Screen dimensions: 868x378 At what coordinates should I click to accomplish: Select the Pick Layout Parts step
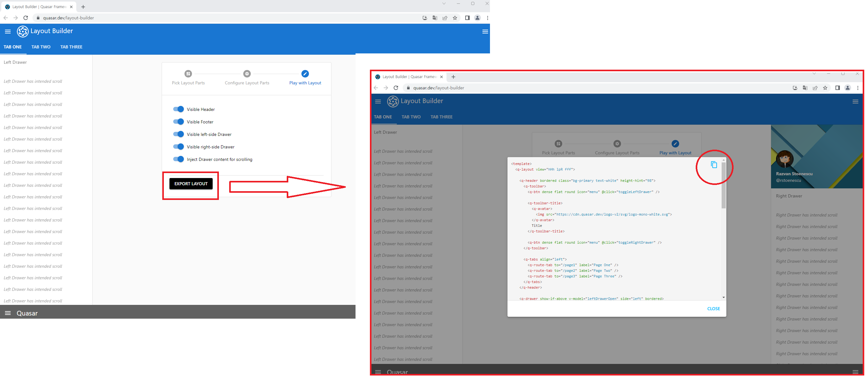(188, 74)
